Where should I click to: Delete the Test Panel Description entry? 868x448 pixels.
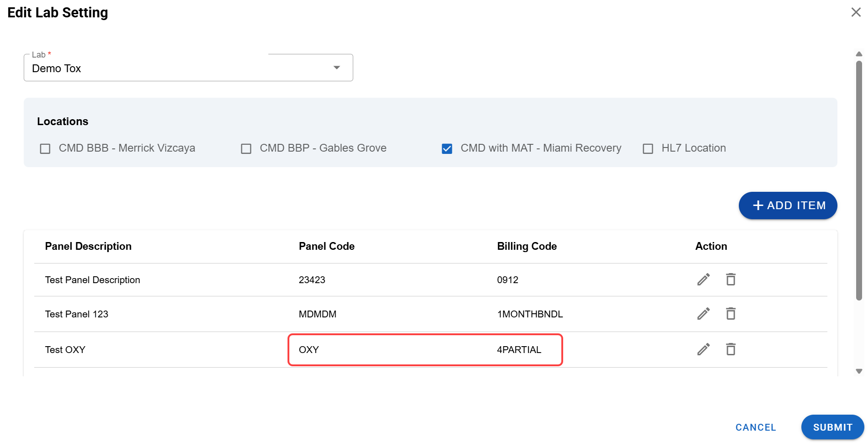[x=731, y=279]
